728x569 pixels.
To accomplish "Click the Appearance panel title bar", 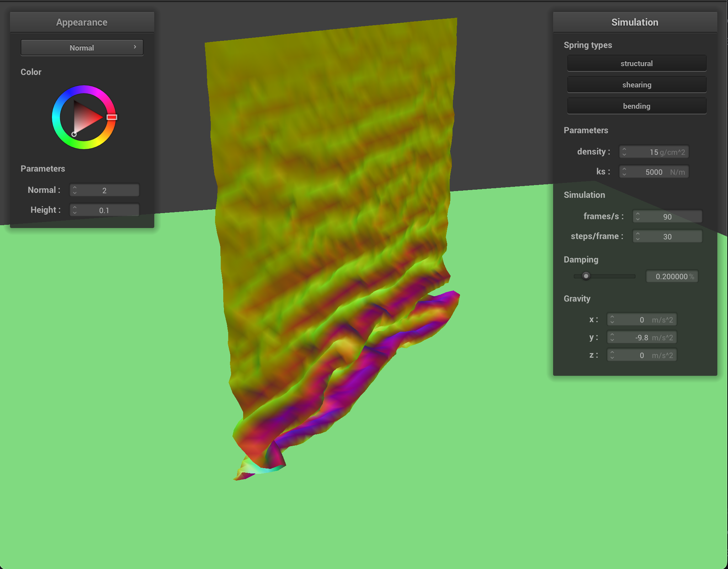I will tap(82, 22).
